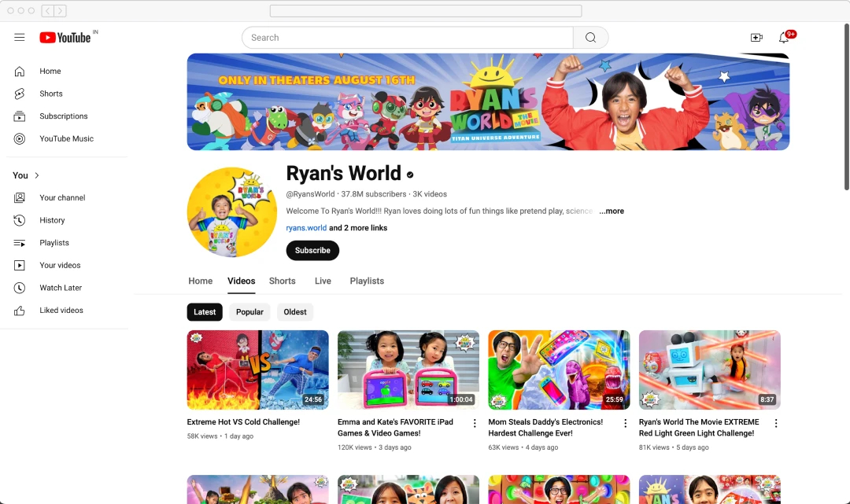Screen dimensions: 850x504
Task: Click the notifications bell
Action: click(x=782, y=37)
